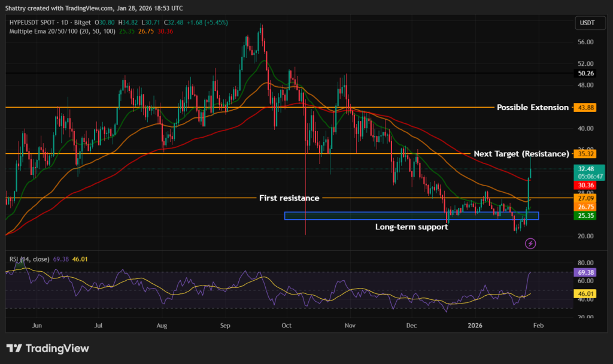This screenshot has width=613, height=364.
Task: Click the purple lightning quick-trade icon
Action: point(530,243)
